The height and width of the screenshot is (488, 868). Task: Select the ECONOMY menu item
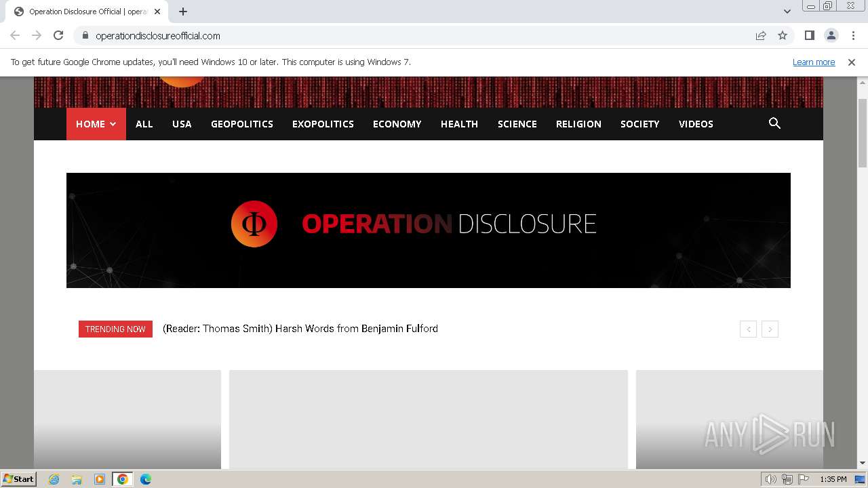[397, 124]
